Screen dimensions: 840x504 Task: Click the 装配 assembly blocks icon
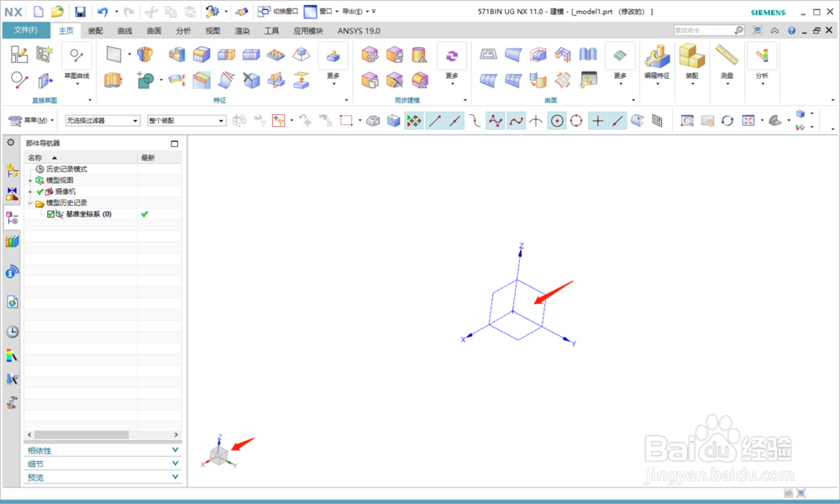coord(692,56)
